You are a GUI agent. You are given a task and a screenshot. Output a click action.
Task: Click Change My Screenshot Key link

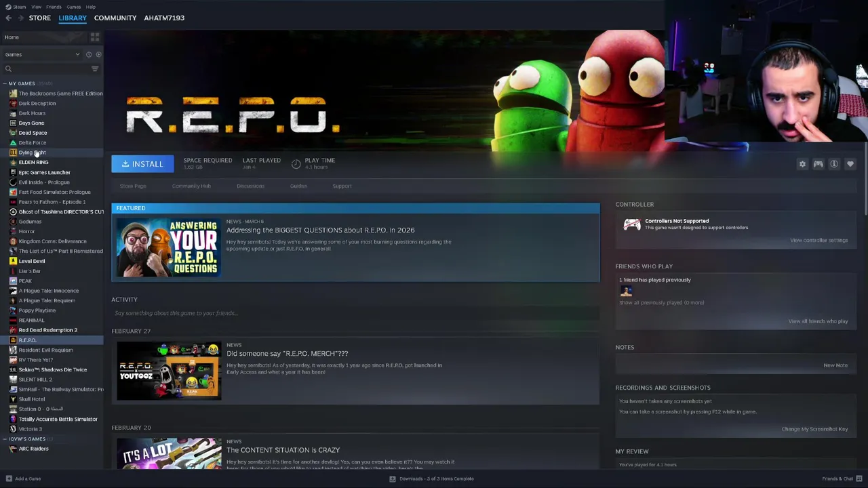[814, 429]
